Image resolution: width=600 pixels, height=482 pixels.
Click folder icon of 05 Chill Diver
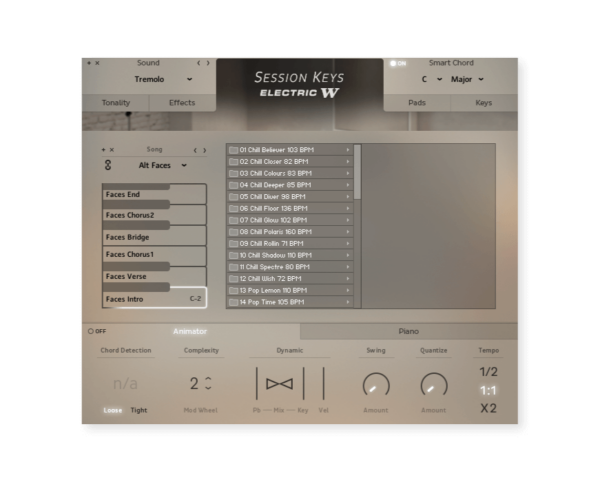(233, 197)
